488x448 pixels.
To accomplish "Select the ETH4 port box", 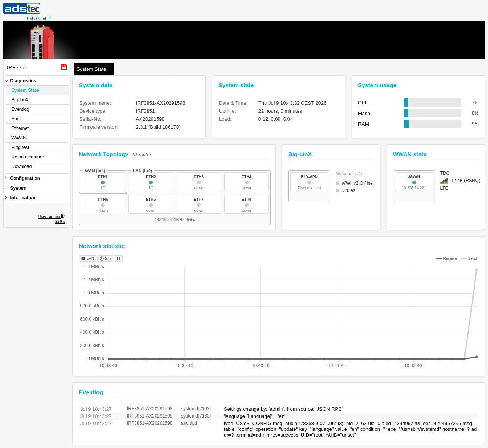I will [x=247, y=182].
